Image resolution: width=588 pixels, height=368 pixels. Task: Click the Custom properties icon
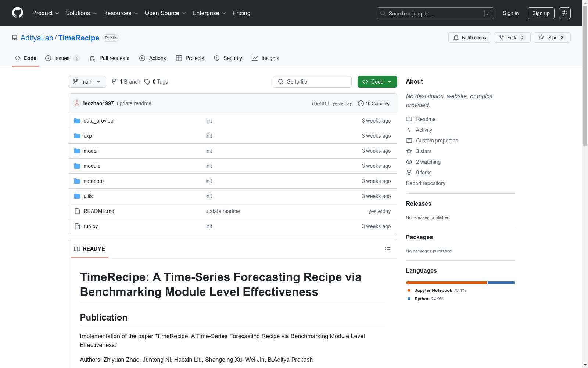(x=409, y=141)
